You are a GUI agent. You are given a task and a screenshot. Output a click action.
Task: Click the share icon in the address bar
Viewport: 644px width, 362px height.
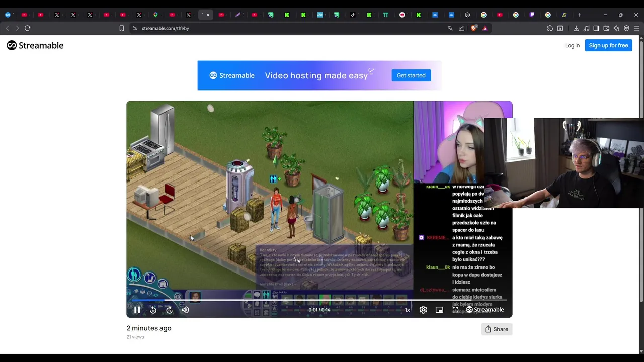pos(461,28)
